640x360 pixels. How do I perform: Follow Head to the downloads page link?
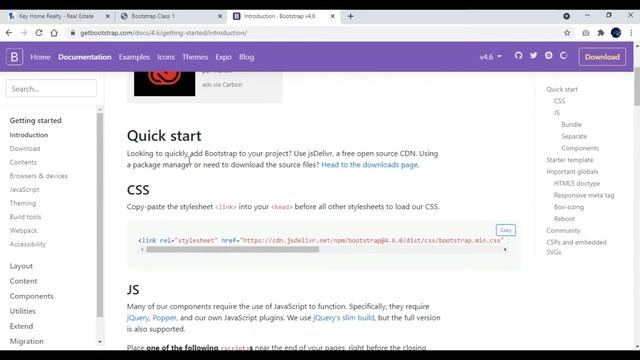click(369, 165)
